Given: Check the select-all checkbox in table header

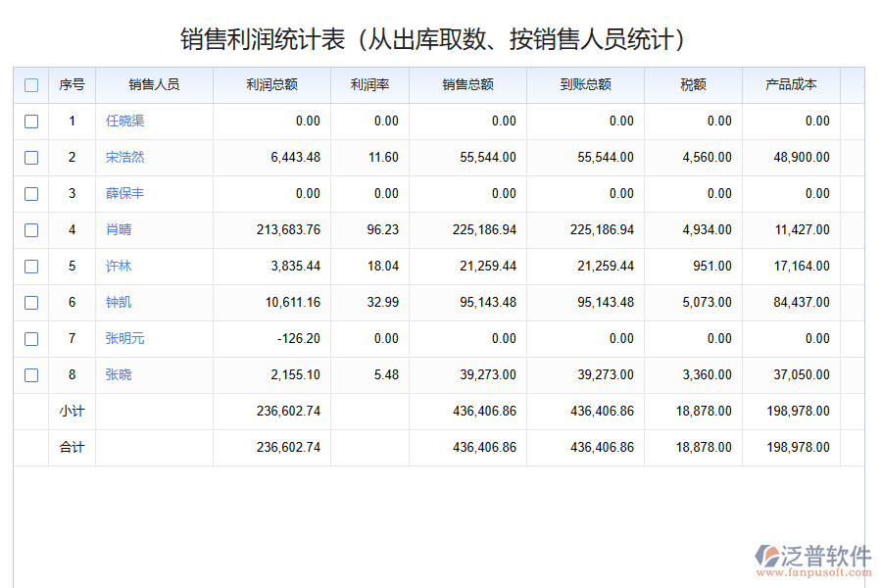Looking at the screenshot, I should 31,85.
